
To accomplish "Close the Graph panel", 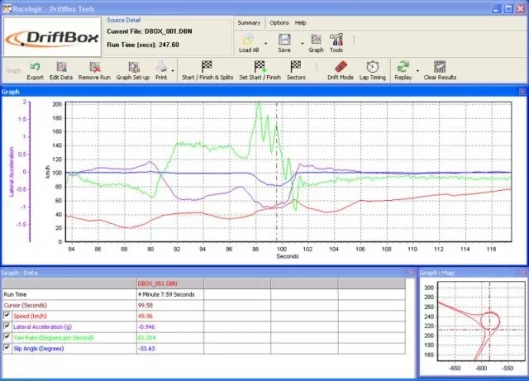I will coord(523,91).
